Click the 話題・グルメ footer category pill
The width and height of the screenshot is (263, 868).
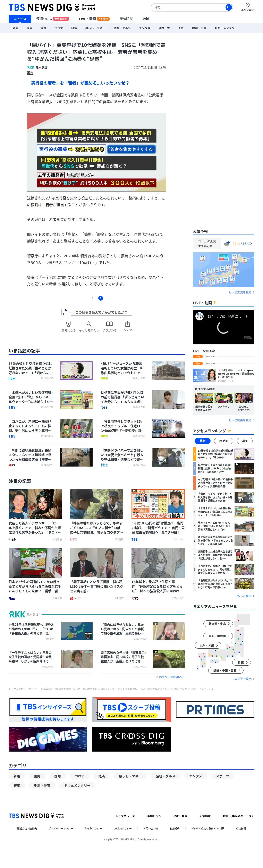[x=165, y=776]
